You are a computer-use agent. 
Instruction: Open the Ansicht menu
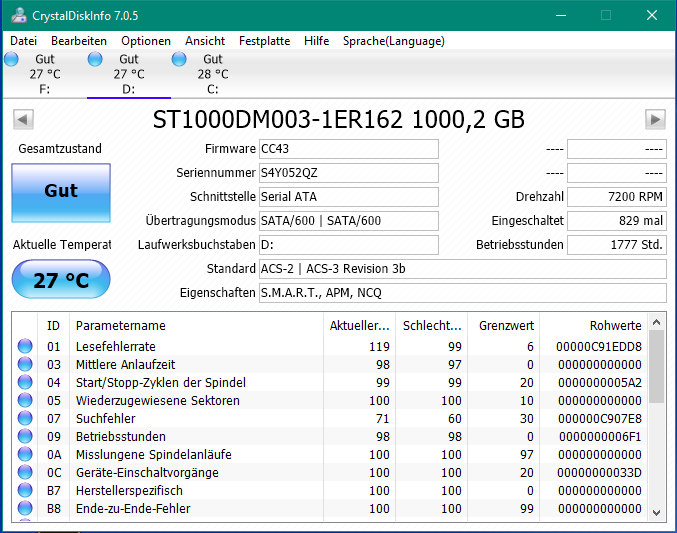(205, 41)
